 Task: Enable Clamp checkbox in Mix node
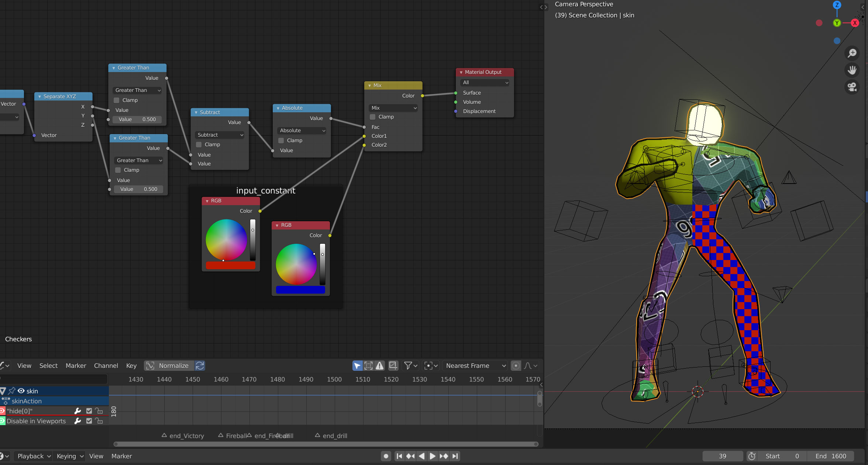pyautogui.click(x=373, y=117)
